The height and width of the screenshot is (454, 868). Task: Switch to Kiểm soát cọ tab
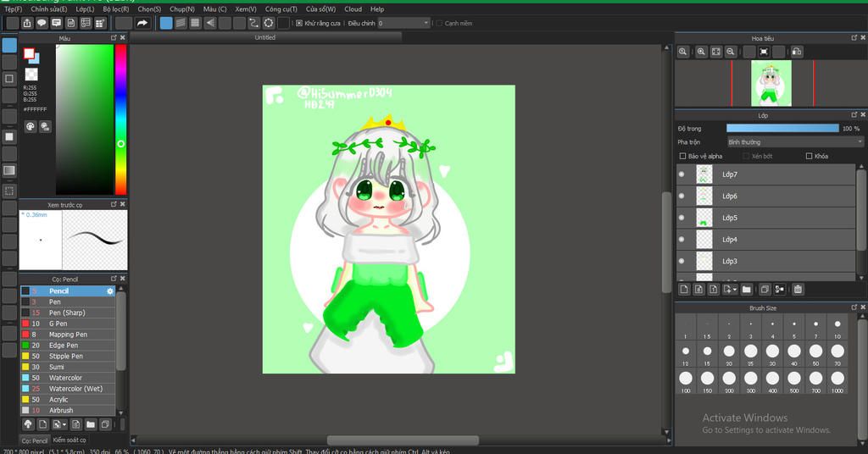(70, 440)
